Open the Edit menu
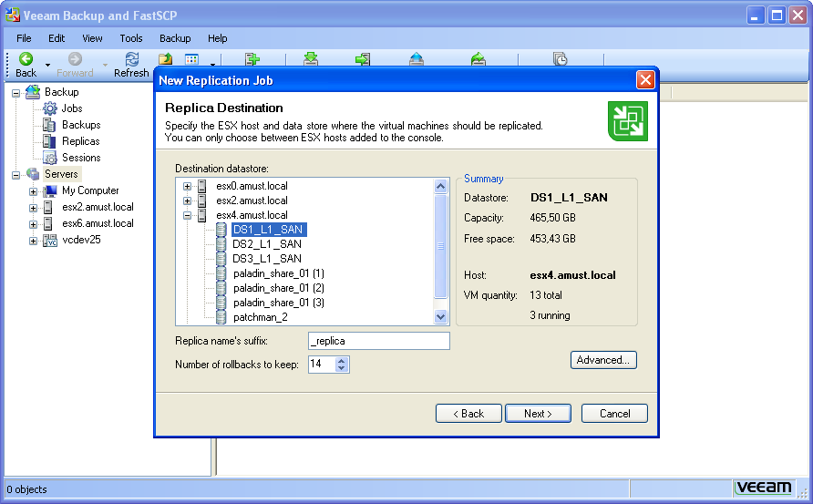The height and width of the screenshot is (504, 813). (57, 38)
